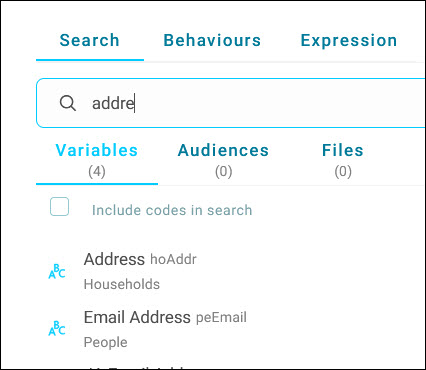Viewport: 426px width, 370px height.
Task: View the Files results tab
Action: coord(343,161)
